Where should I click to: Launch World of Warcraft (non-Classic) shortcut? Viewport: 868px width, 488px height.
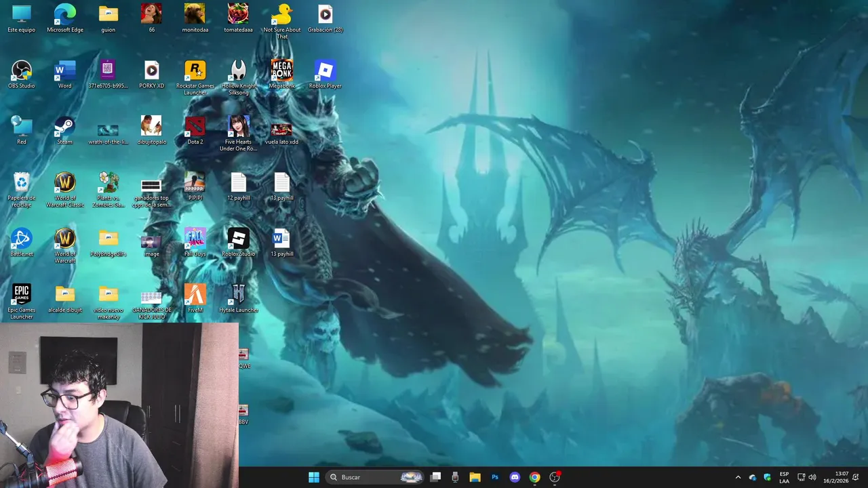coord(64,246)
